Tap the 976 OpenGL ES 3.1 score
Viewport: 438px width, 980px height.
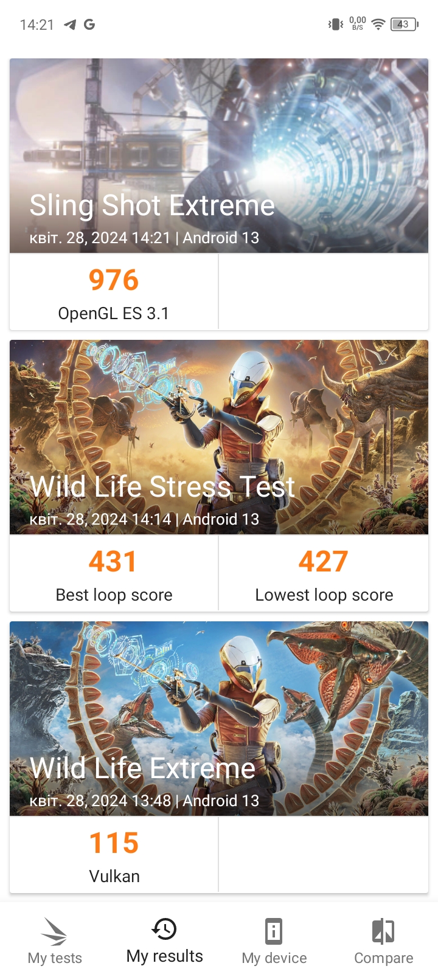click(x=114, y=292)
